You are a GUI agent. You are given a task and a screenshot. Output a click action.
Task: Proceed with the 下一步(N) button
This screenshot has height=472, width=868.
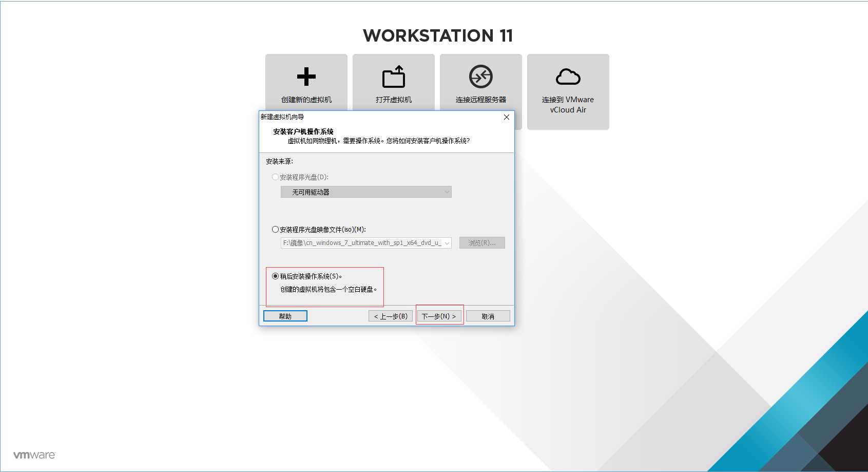pos(439,316)
